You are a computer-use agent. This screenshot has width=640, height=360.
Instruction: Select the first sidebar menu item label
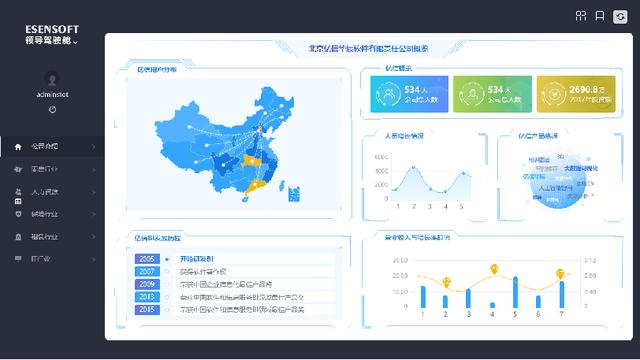pos(45,146)
